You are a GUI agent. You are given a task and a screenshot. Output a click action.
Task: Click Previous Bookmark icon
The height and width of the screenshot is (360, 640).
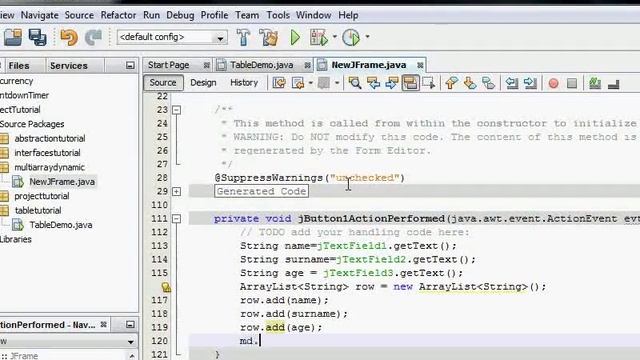pos(451,83)
